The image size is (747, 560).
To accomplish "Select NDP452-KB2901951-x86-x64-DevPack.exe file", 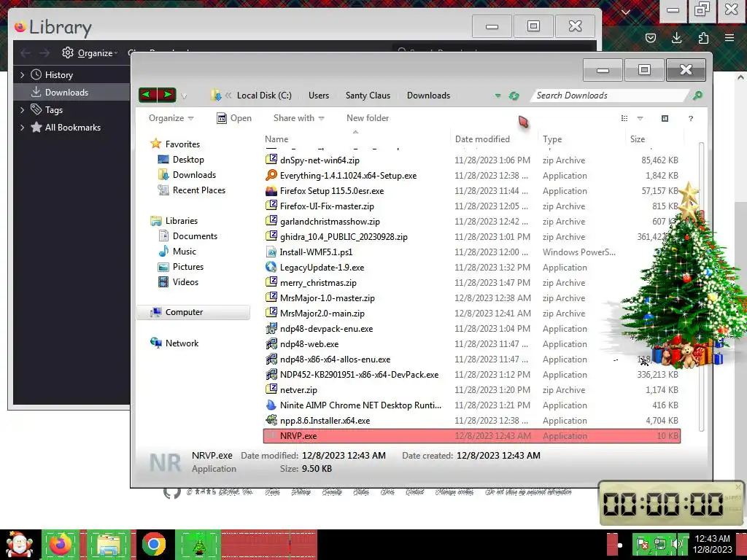I will 359,374.
